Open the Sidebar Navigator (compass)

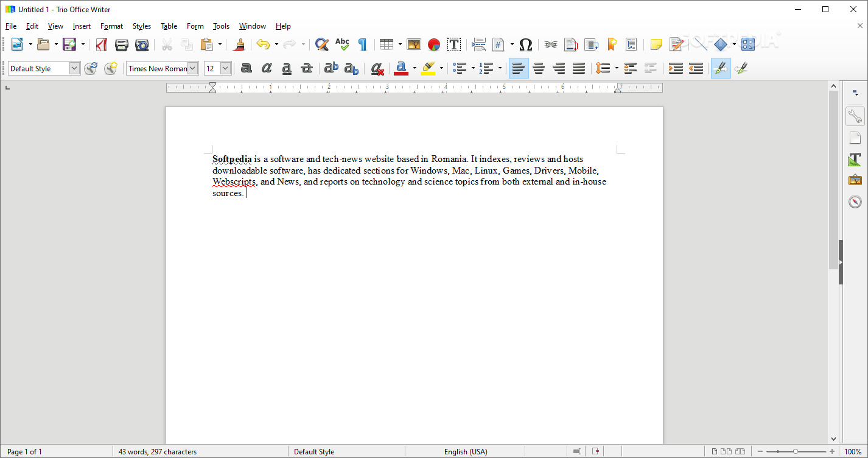855,202
